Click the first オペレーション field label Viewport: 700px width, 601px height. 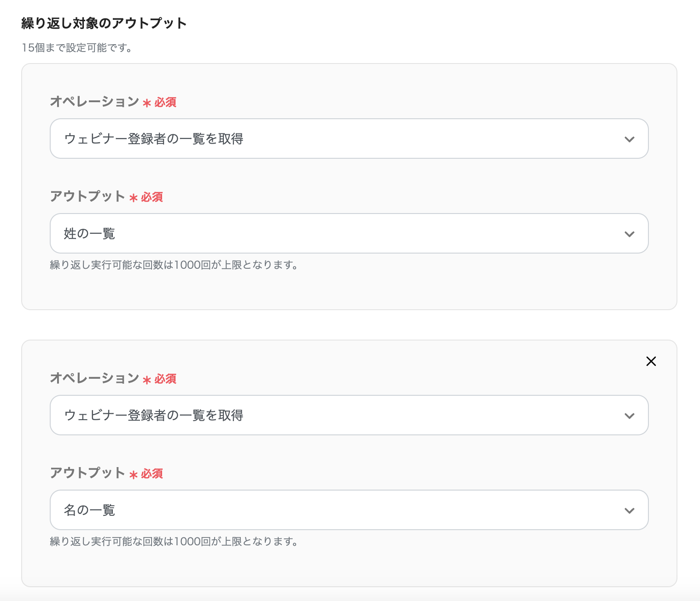point(94,101)
